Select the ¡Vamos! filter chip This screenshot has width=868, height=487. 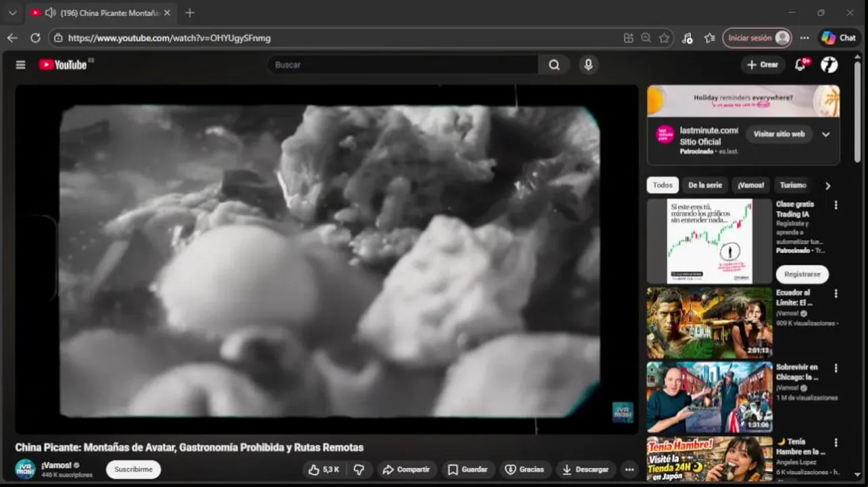(x=750, y=185)
